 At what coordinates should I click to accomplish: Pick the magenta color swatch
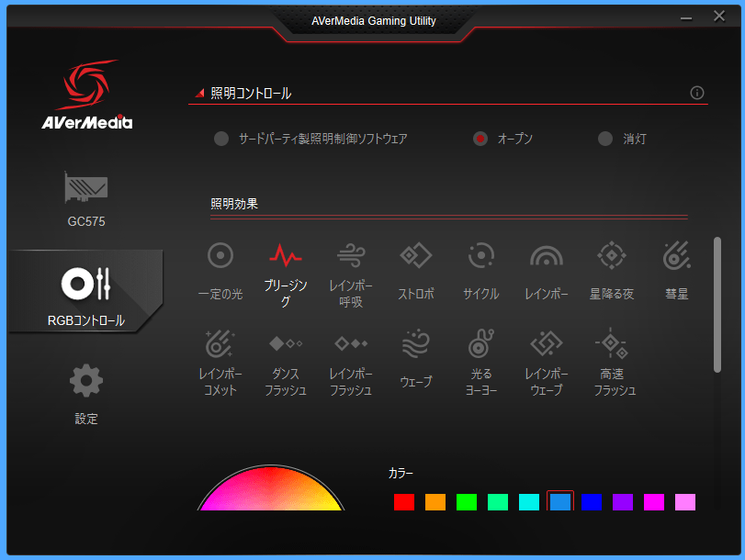tap(654, 502)
